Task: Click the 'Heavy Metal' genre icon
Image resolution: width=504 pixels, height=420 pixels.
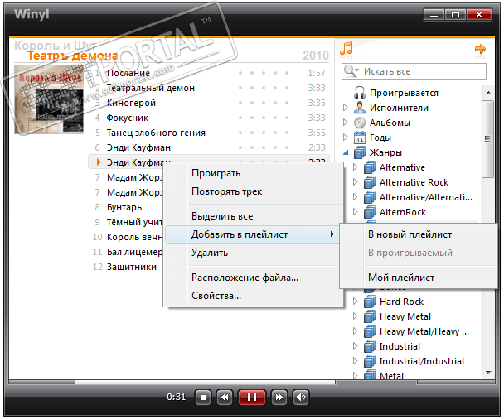Action: pos(370,316)
